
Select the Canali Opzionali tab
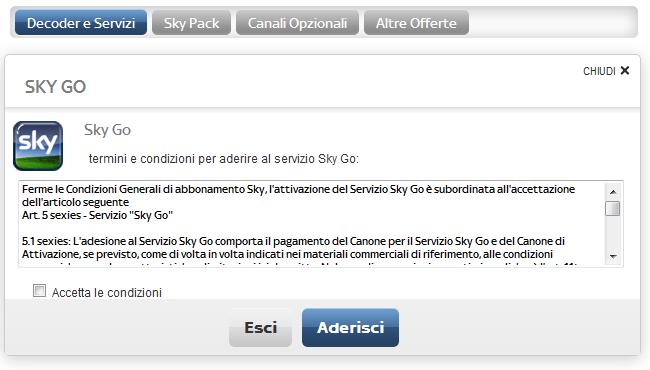(297, 23)
